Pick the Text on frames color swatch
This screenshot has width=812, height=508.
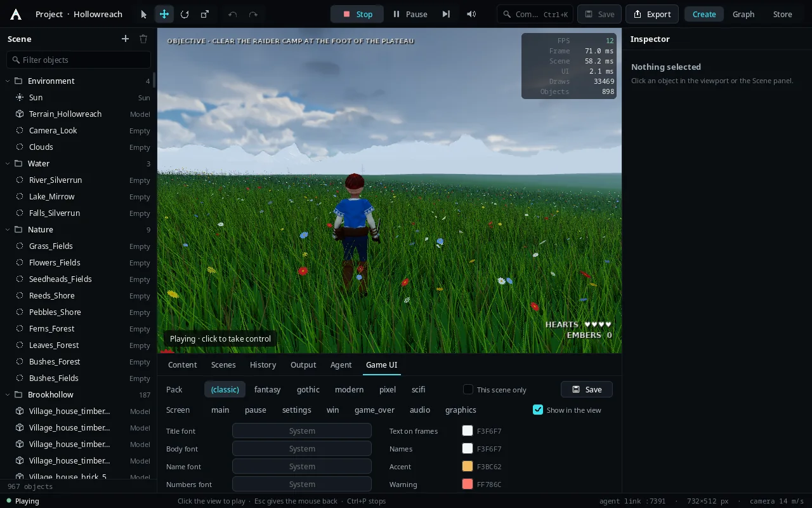468,431
